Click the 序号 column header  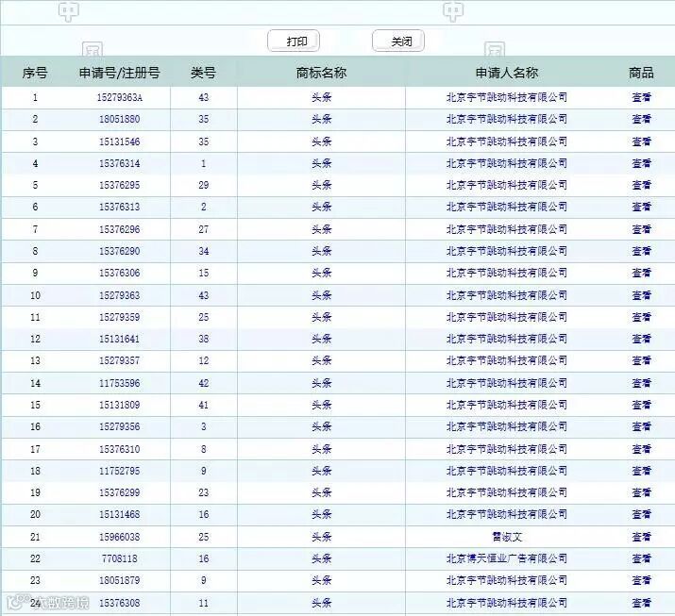pyautogui.click(x=35, y=73)
